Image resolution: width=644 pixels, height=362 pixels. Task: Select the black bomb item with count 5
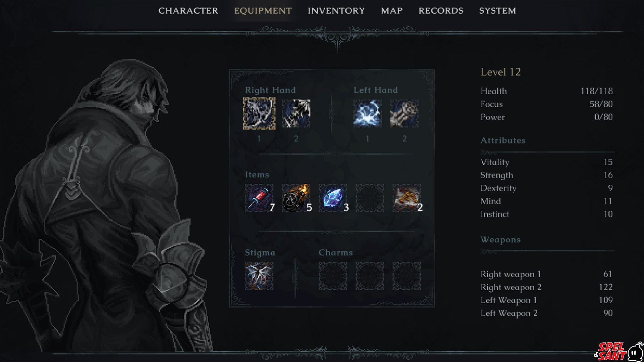296,198
